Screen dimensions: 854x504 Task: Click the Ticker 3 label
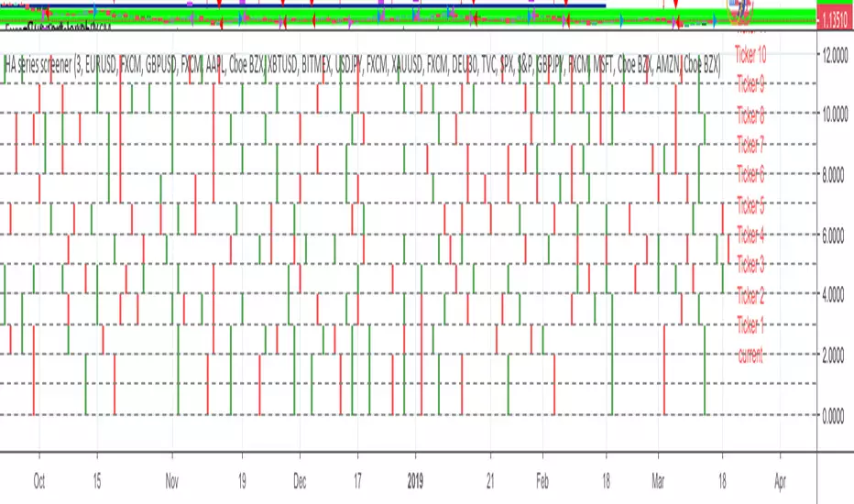point(750,266)
